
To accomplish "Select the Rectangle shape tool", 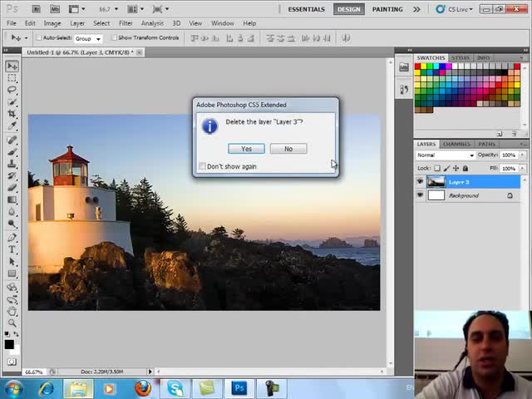I will click(x=12, y=273).
